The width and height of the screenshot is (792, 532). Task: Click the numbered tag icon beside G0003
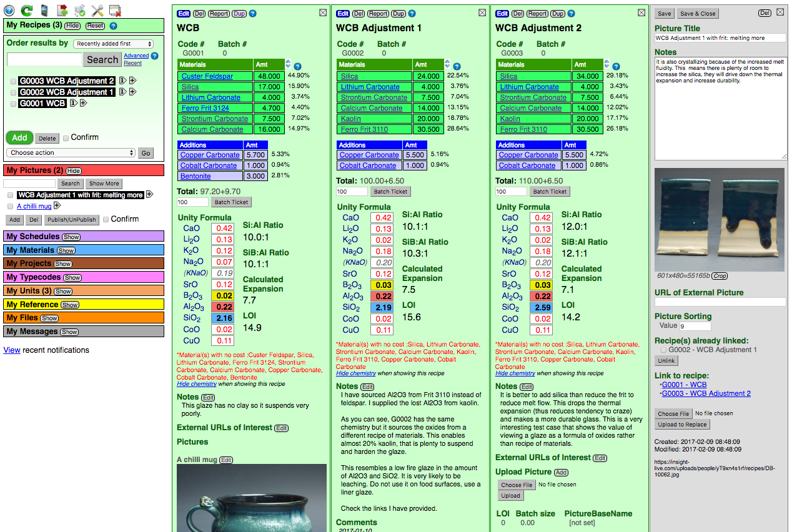point(122,81)
